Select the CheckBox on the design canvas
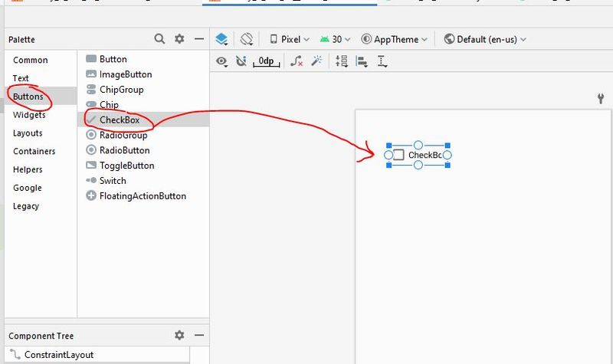This screenshot has width=613, height=364. [x=418, y=156]
